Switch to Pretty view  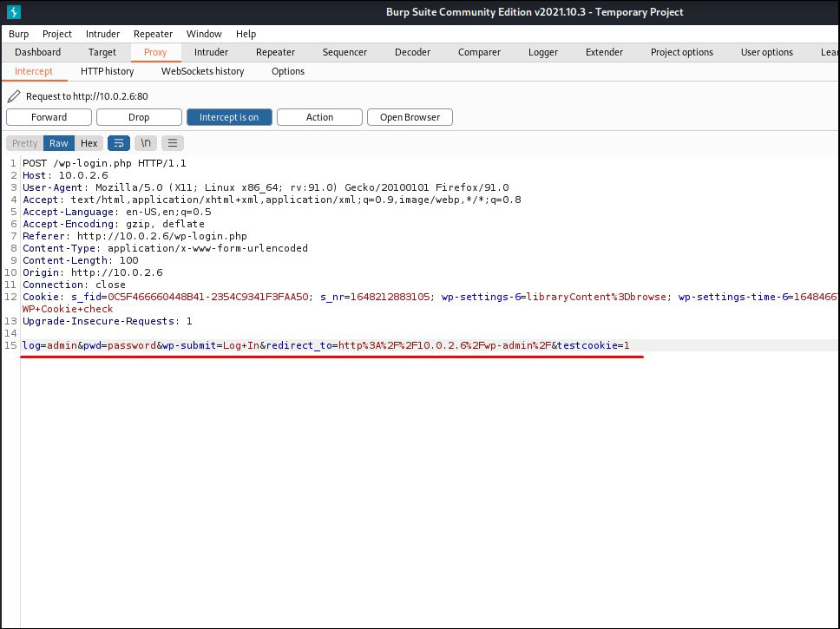click(x=24, y=143)
